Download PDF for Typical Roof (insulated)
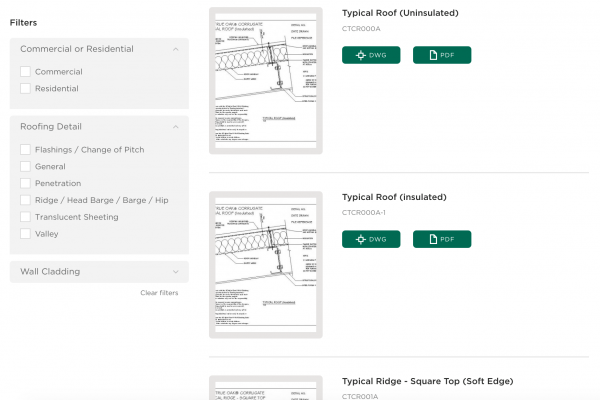The height and width of the screenshot is (400, 600). pyautogui.click(x=442, y=239)
